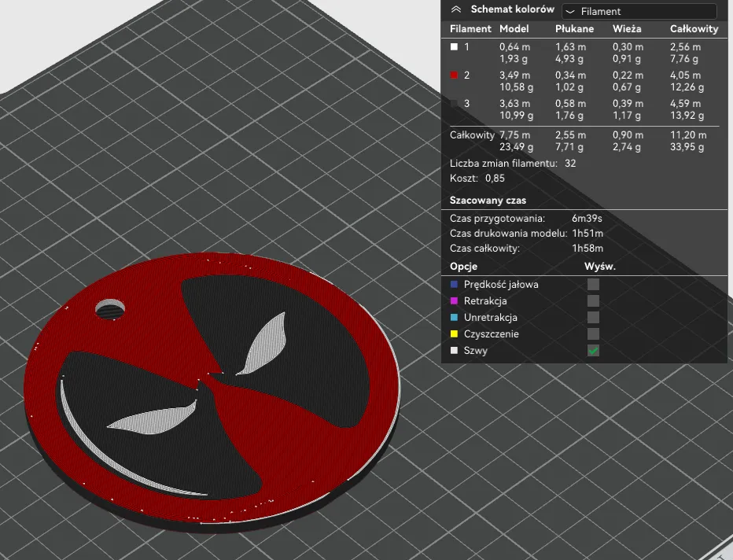733x560 pixels.
Task: Click the Szacowany czas section heading
Action: click(x=488, y=201)
